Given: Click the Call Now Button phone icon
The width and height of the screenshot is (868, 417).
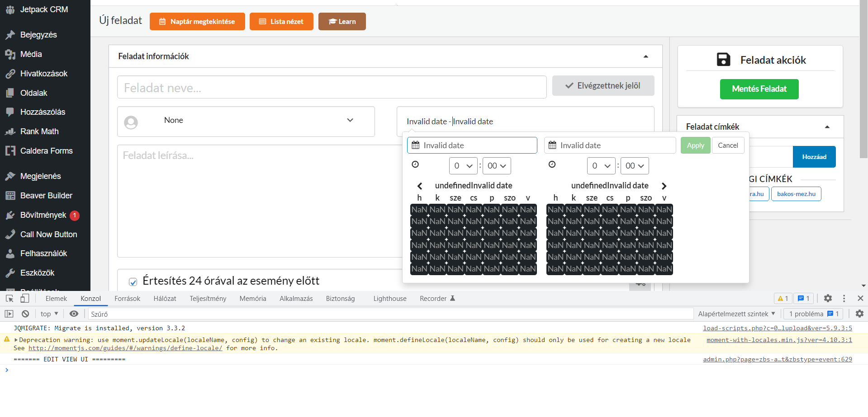Looking at the screenshot, I should 10,234.
